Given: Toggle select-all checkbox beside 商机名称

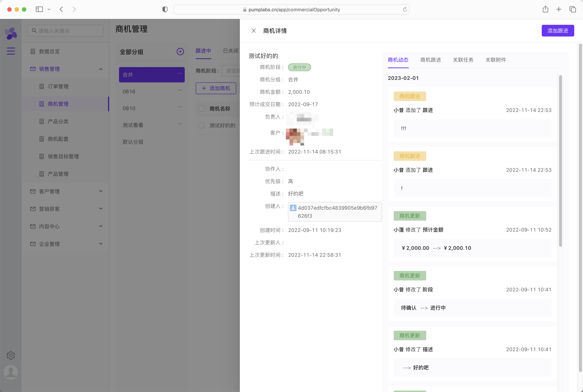Looking at the screenshot, I should coord(202,109).
